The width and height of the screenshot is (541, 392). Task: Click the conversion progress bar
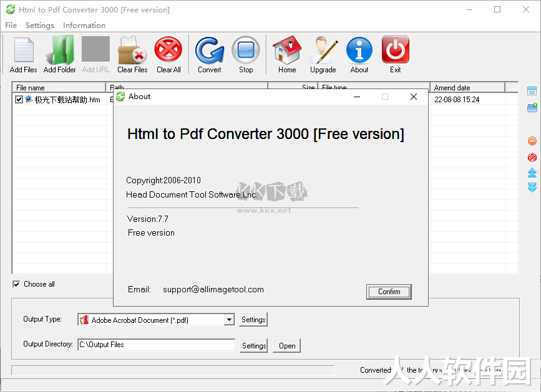click(x=173, y=370)
